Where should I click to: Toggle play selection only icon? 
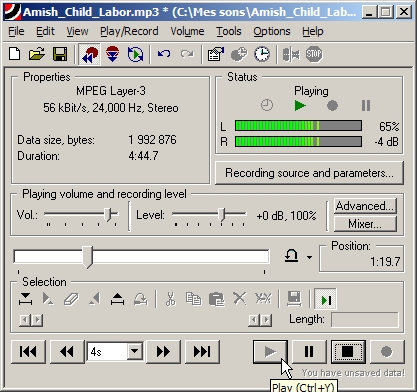325,299
